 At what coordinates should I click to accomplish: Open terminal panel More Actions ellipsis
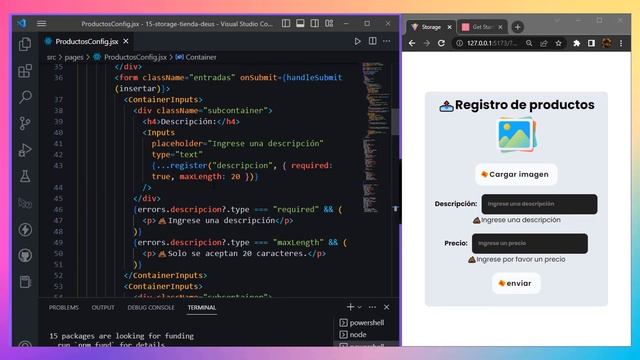pos(372,307)
